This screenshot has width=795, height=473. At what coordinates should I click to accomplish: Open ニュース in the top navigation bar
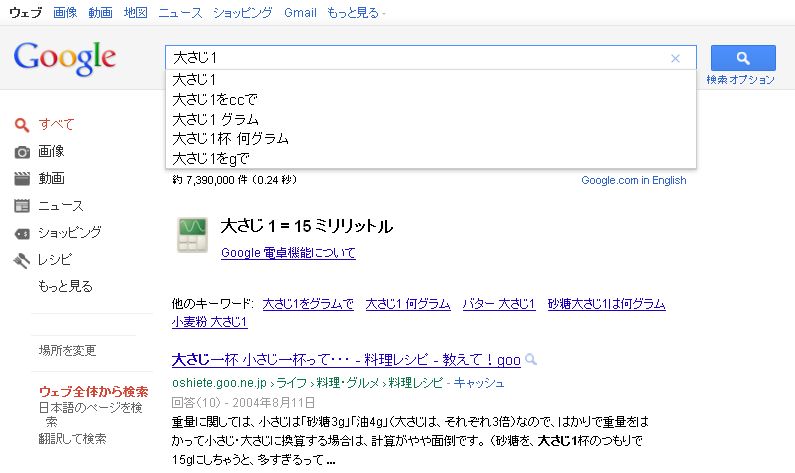180,13
